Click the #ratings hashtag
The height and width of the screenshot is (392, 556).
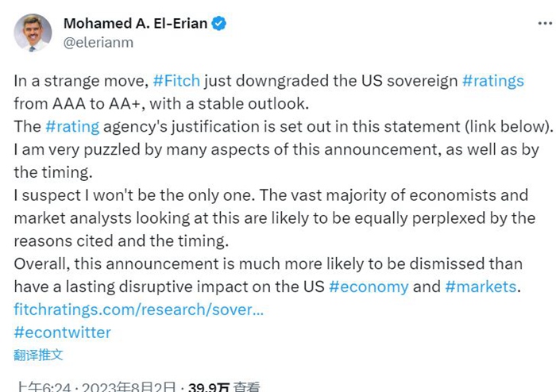tap(492, 81)
